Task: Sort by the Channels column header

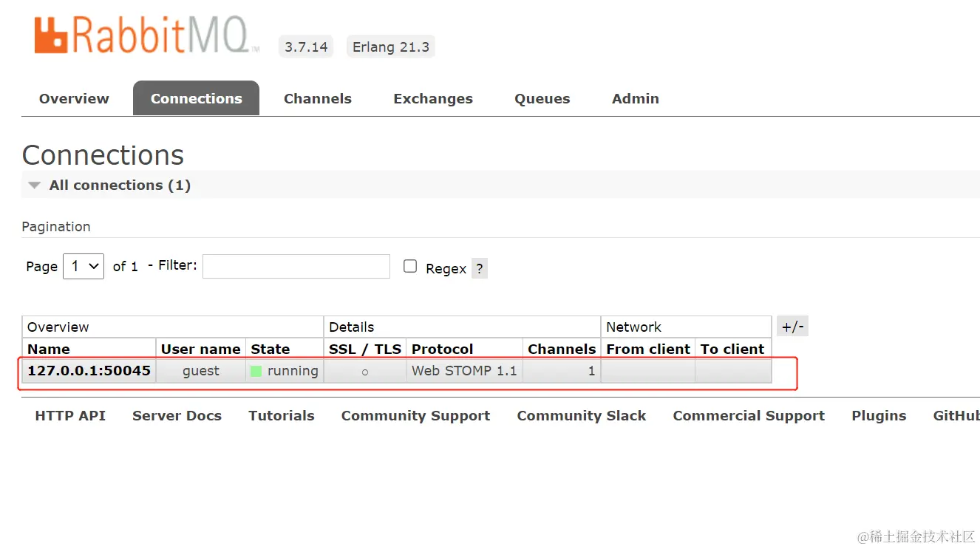Action: coord(562,349)
